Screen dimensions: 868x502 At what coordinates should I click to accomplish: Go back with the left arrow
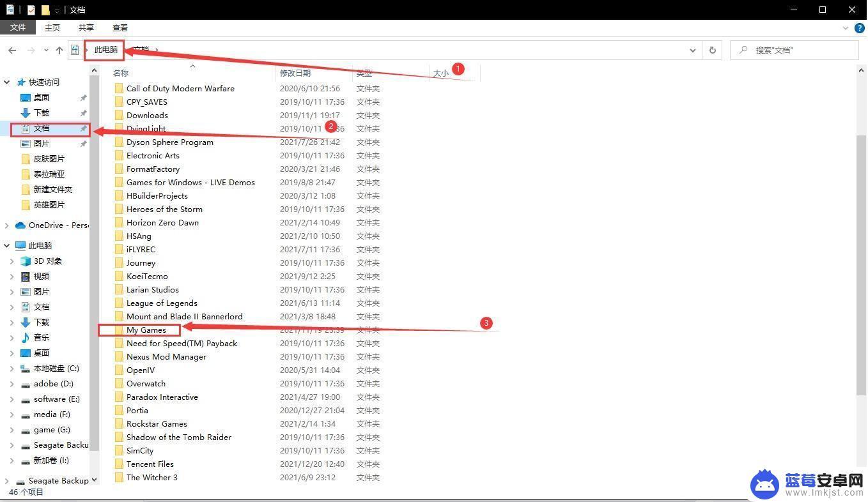tap(12, 50)
